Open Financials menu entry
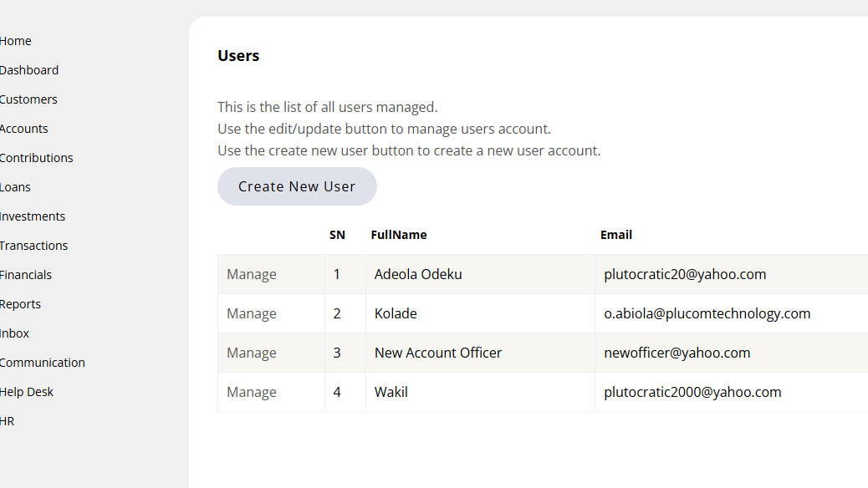 26,275
